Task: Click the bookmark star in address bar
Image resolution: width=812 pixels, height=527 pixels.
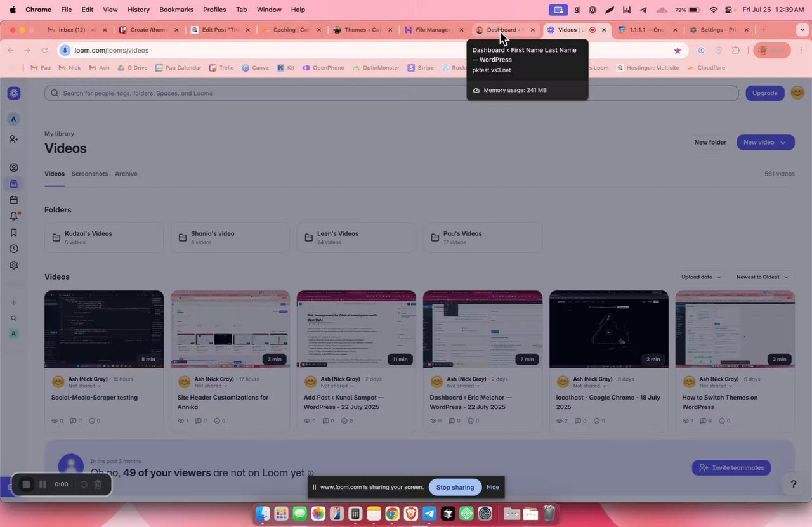Action: point(678,50)
